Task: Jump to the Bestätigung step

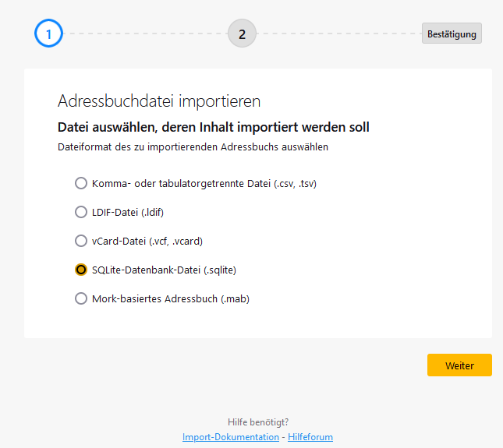Action: coord(452,34)
